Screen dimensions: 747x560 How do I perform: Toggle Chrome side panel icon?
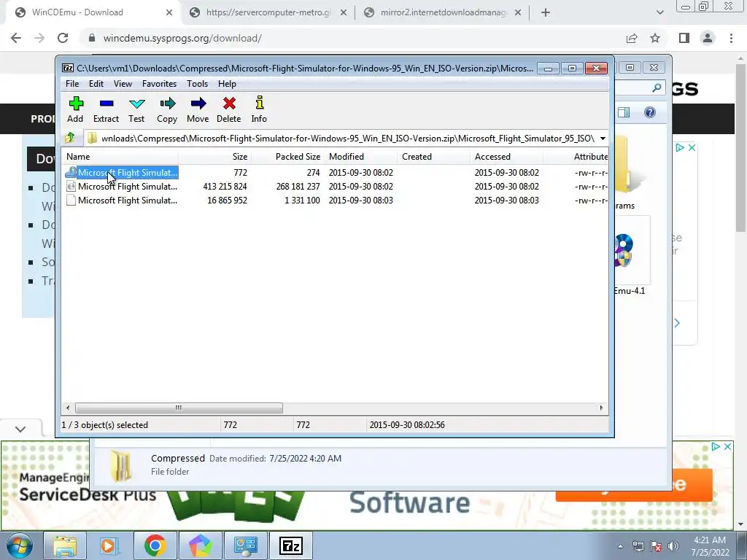coord(684,38)
